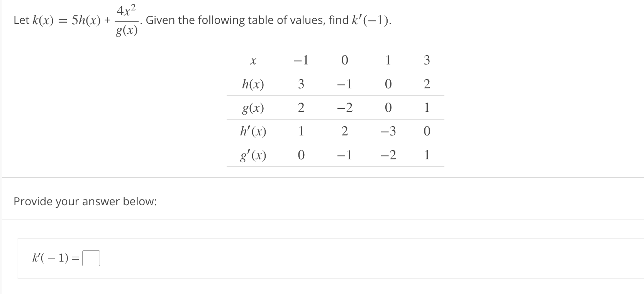Click the answer input box for k'(−1)

pos(91,259)
